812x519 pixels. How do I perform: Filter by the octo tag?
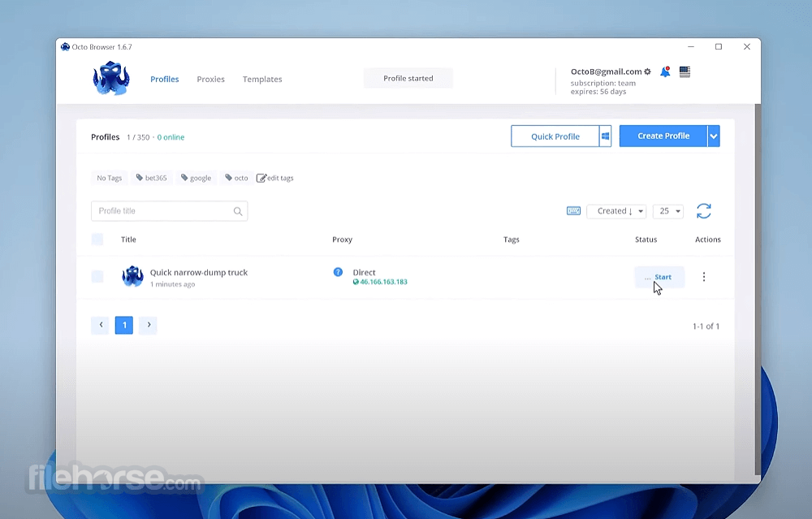click(236, 178)
